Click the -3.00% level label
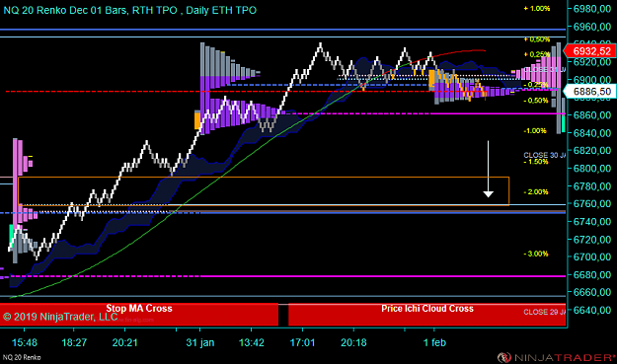Screen dimensions: 617x364 coord(535,254)
